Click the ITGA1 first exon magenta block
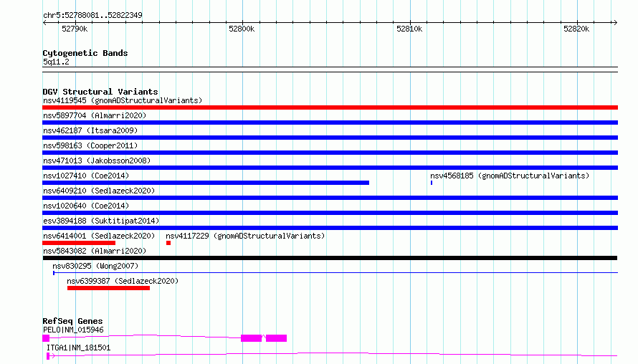The width and height of the screenshot is (638, 364). (48, 356)
